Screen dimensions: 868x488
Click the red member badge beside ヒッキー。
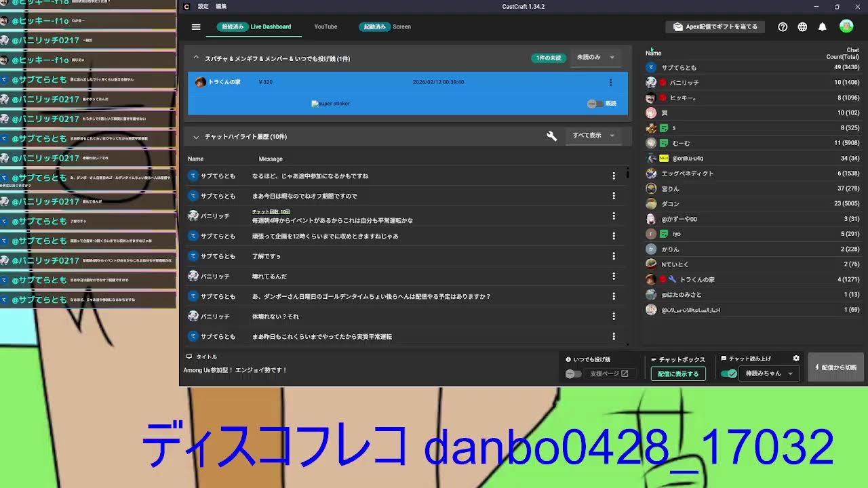pos(663,98)
